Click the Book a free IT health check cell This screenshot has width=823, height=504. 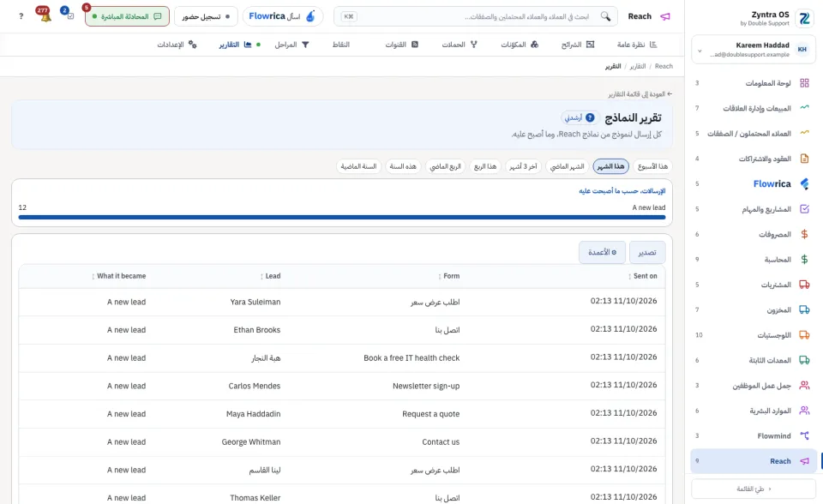pos(411,358)
